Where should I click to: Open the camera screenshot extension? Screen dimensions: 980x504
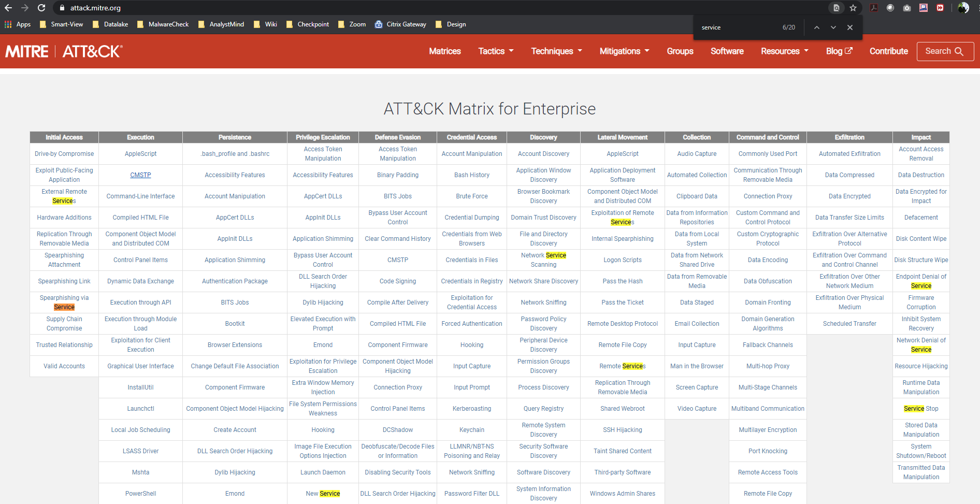pyautogui.click(x=907, y=8)
